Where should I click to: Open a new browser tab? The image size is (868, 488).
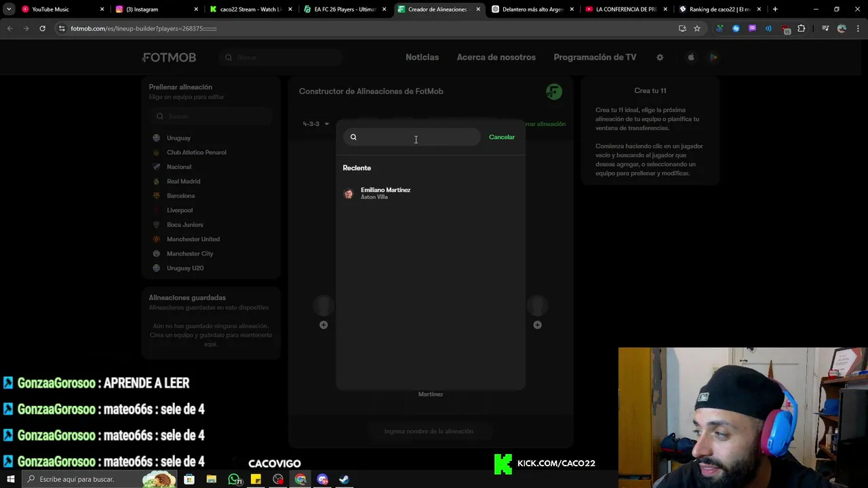[x=775, y=9]
